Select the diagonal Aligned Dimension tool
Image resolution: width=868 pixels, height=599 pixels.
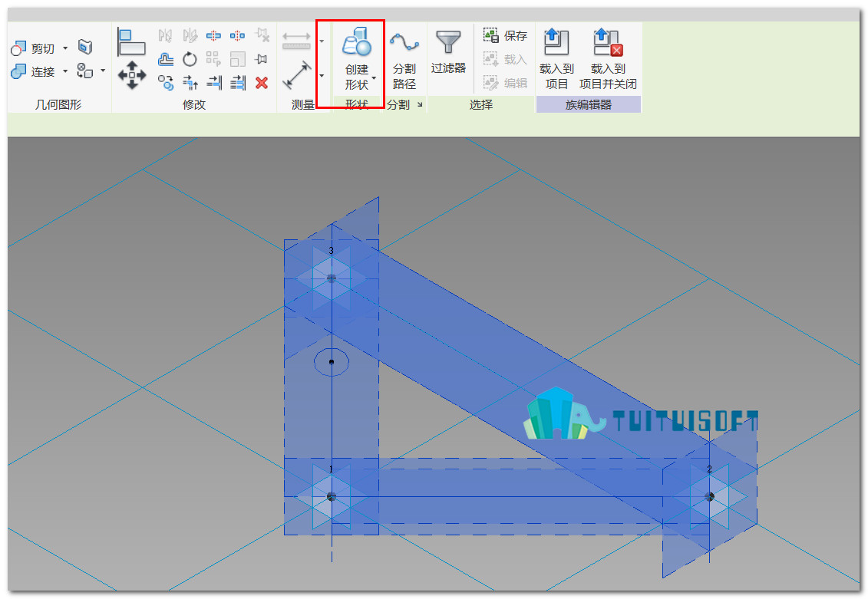pos(297,75)
